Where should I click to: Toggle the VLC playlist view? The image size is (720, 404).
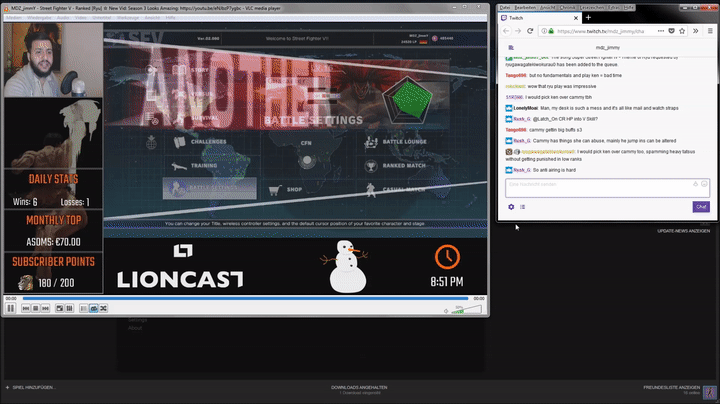point(84,308)
